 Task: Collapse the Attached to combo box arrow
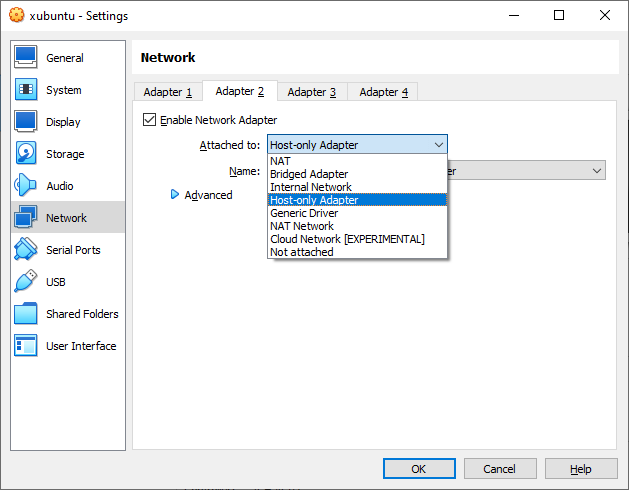click(x=439, y=144)
